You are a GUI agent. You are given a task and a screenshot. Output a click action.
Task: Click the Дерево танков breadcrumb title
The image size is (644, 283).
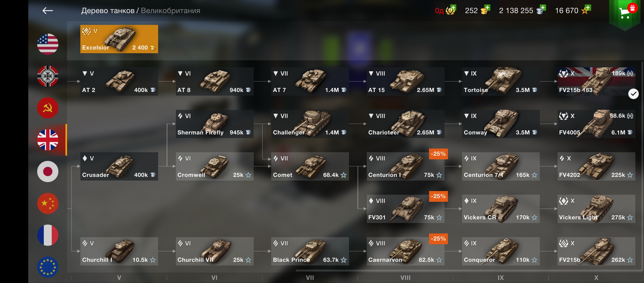coord(108,11)
